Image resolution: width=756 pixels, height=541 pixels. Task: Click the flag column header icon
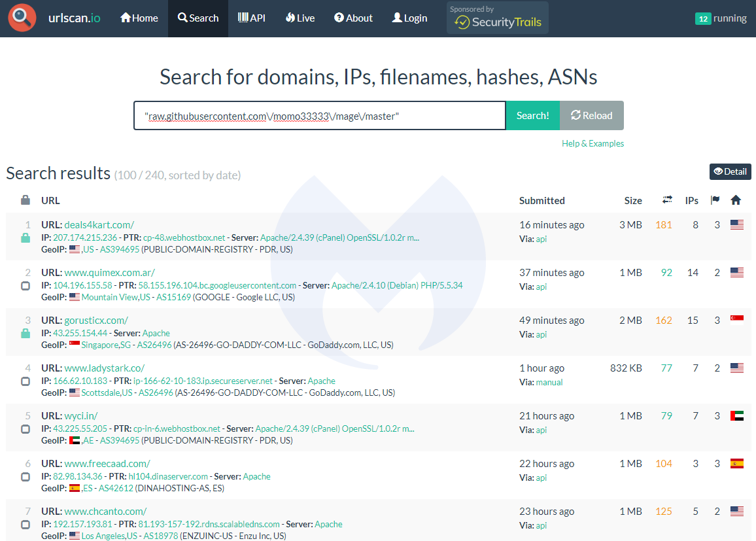coord(715,200)
